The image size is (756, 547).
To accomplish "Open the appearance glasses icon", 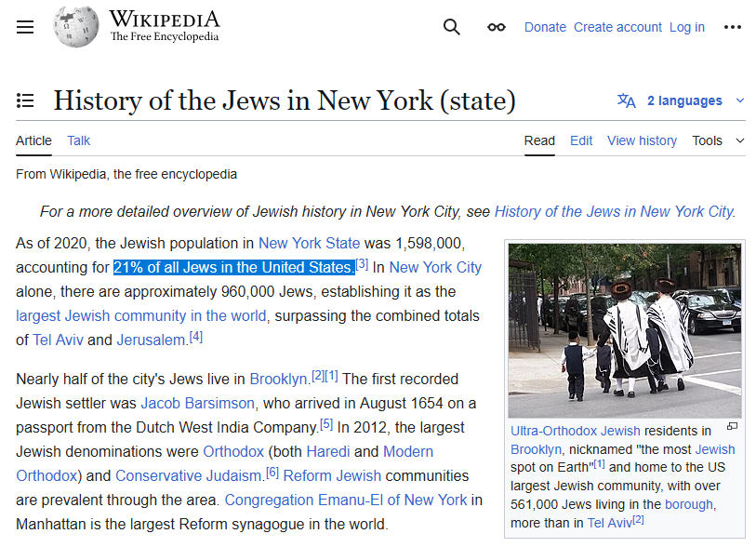I will [497, 27].
